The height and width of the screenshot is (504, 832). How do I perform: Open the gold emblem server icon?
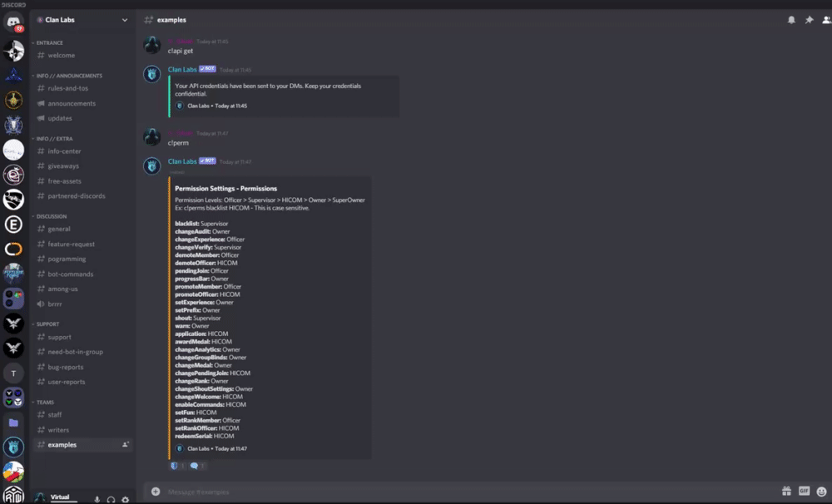coord(13,101)
